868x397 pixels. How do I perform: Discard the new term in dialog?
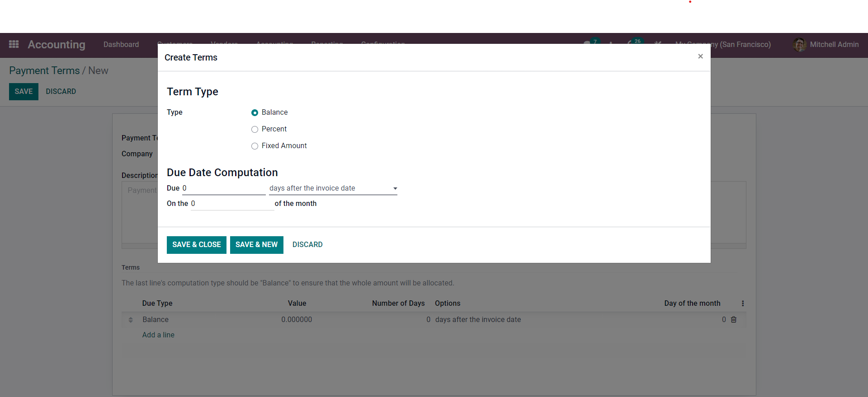[307, 245]
